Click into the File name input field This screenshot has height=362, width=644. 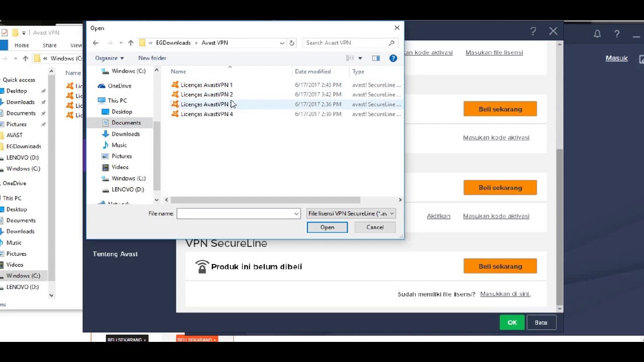click(234, 214)
